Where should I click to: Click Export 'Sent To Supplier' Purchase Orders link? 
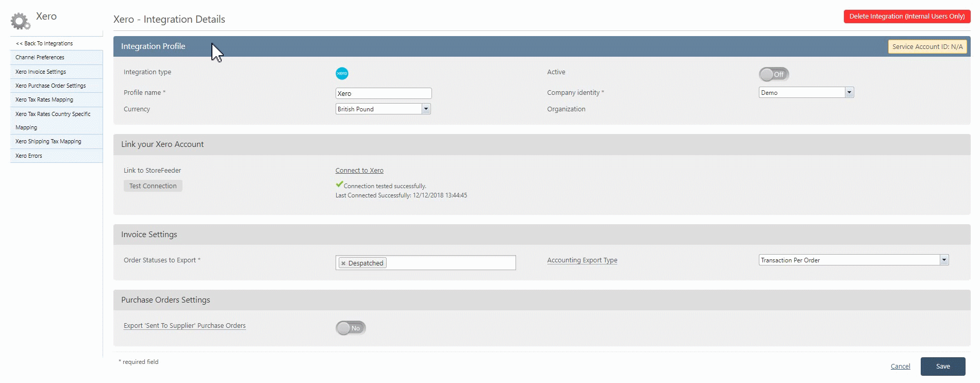(185, 326)
